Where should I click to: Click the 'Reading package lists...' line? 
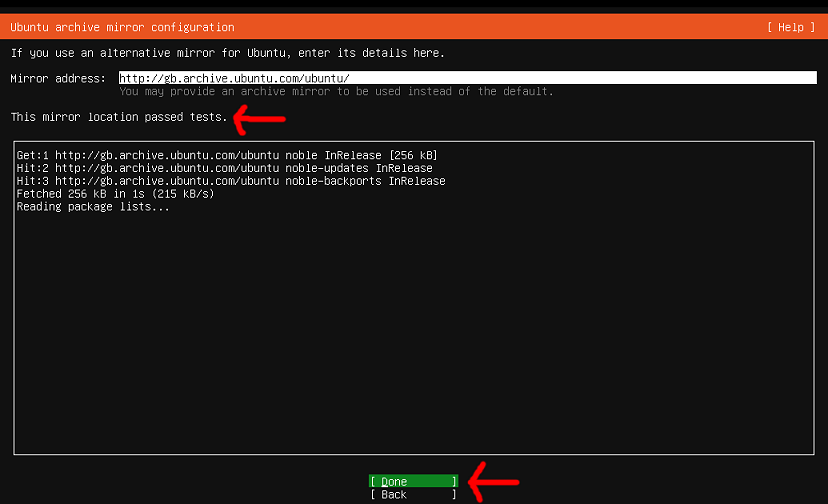[x=93, y=207]
